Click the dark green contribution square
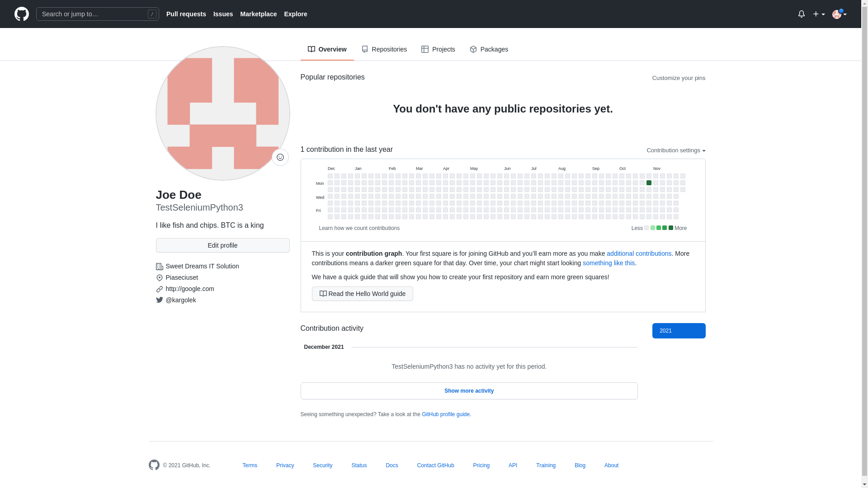The image size is (868, 488). point(649,183)
